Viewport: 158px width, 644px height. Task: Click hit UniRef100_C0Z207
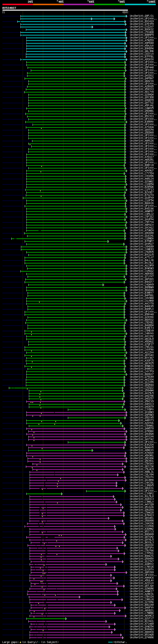[142, 27]
